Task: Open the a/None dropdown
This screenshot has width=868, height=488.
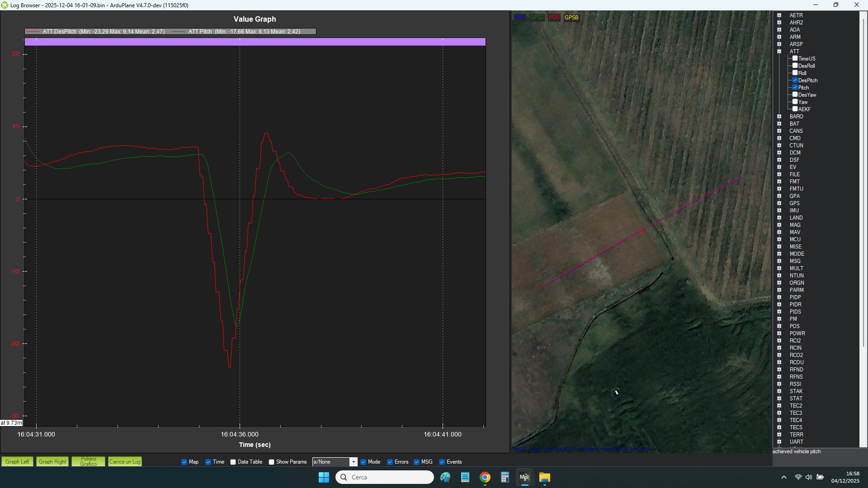Action: click(x=354, y=462)
